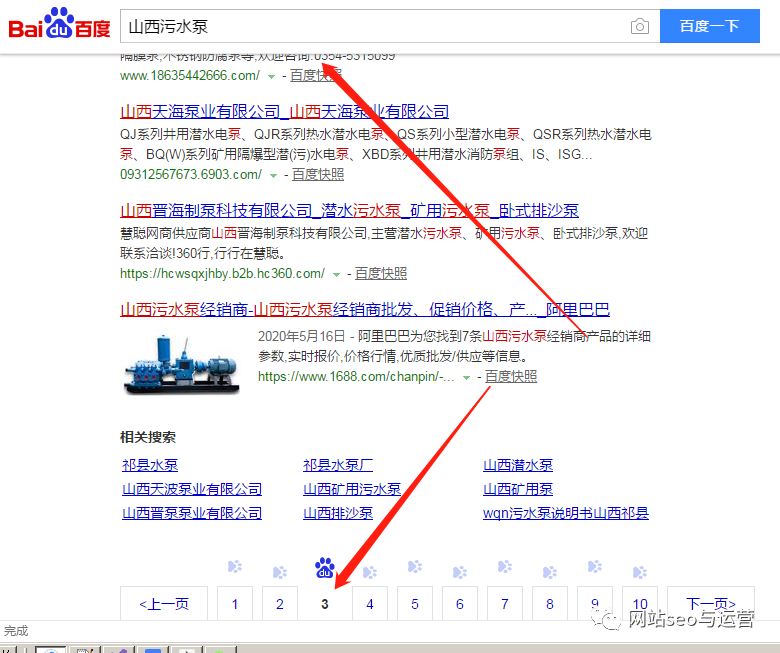Click paw icon above page 2
The width and height of the screenshot is (780, 653).
pos(280,572)
